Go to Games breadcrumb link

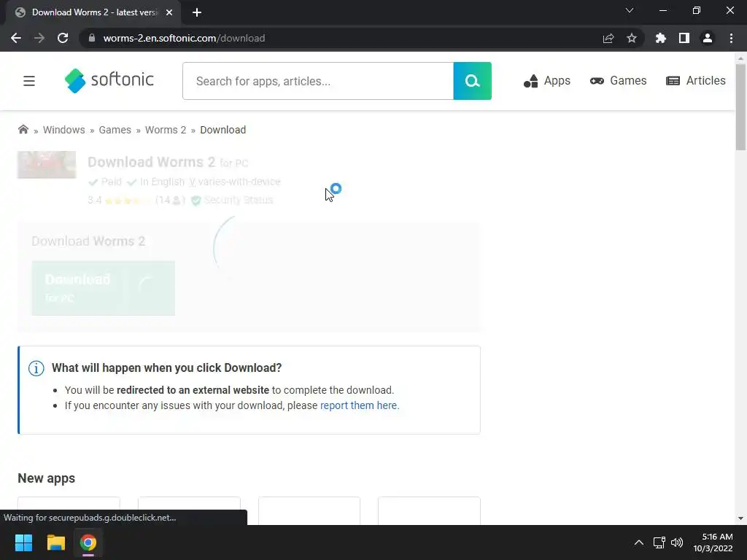coord(115,130)
